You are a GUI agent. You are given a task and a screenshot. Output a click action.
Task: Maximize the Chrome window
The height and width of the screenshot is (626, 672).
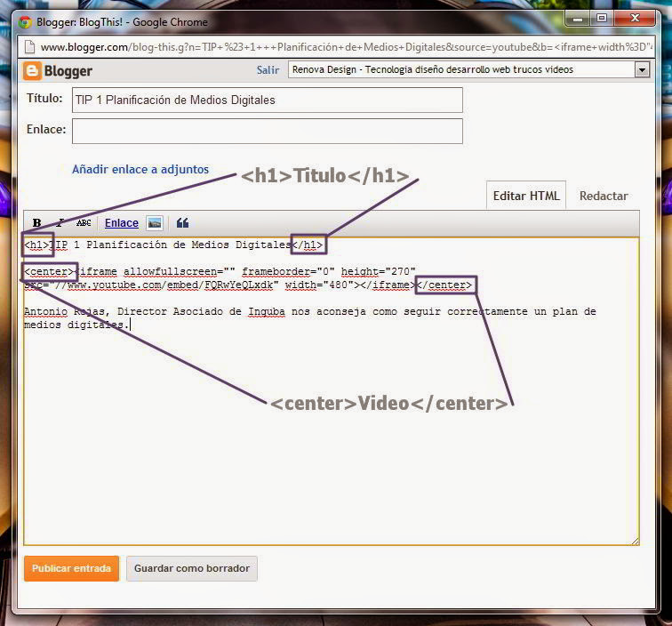[602, 19]
